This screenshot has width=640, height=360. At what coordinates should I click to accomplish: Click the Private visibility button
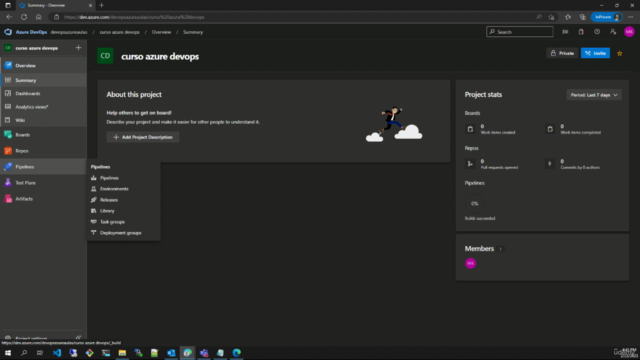[562, 53]
